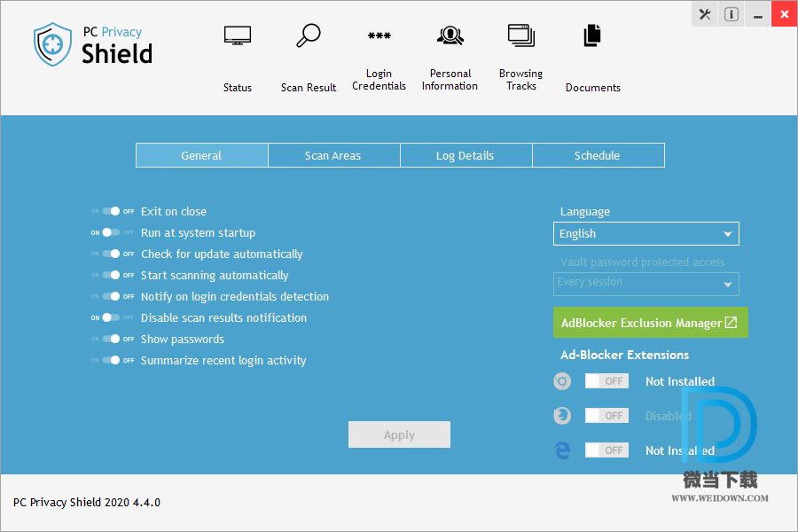Click the Firefox browser extension icon
Screen dimensions: 798x532
click(x=562, y=416)
